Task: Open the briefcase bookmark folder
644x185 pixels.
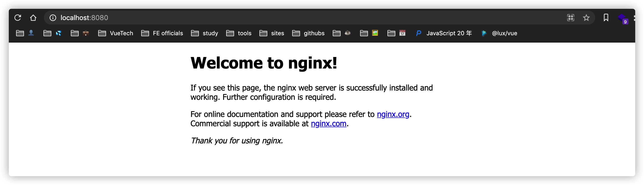Action: pyautogui.click(x=80, y=33)
